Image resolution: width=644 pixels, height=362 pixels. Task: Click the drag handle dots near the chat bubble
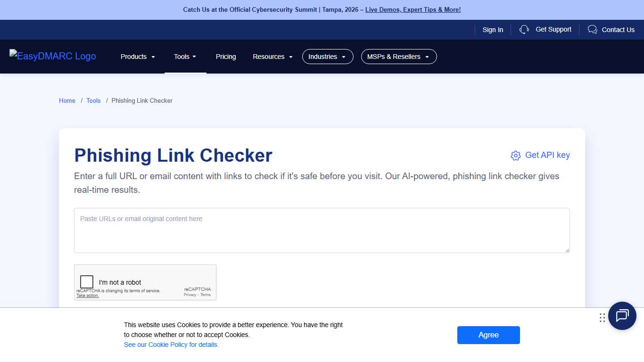point(602,317)
